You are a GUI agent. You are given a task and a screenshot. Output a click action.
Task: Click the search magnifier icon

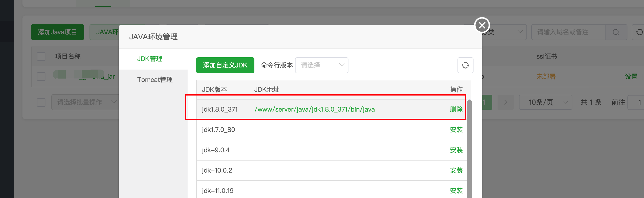[x=616, y=32]
